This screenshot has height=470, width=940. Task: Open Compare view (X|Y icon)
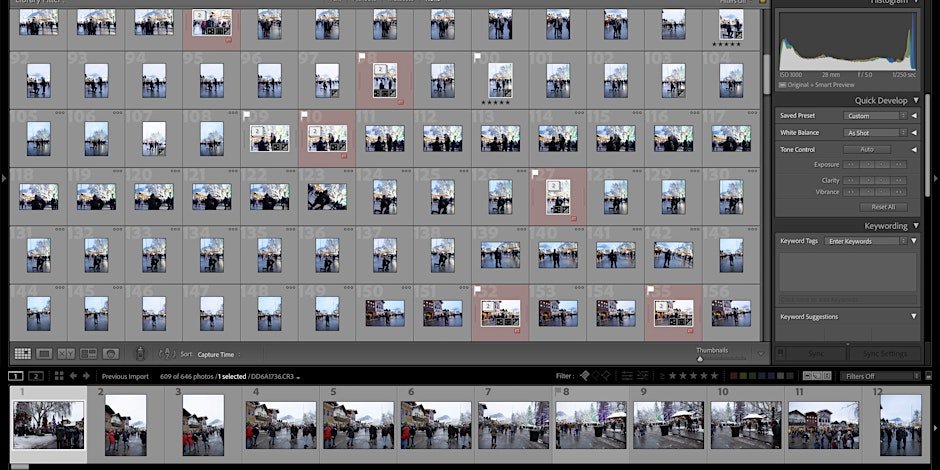(66, 354)
